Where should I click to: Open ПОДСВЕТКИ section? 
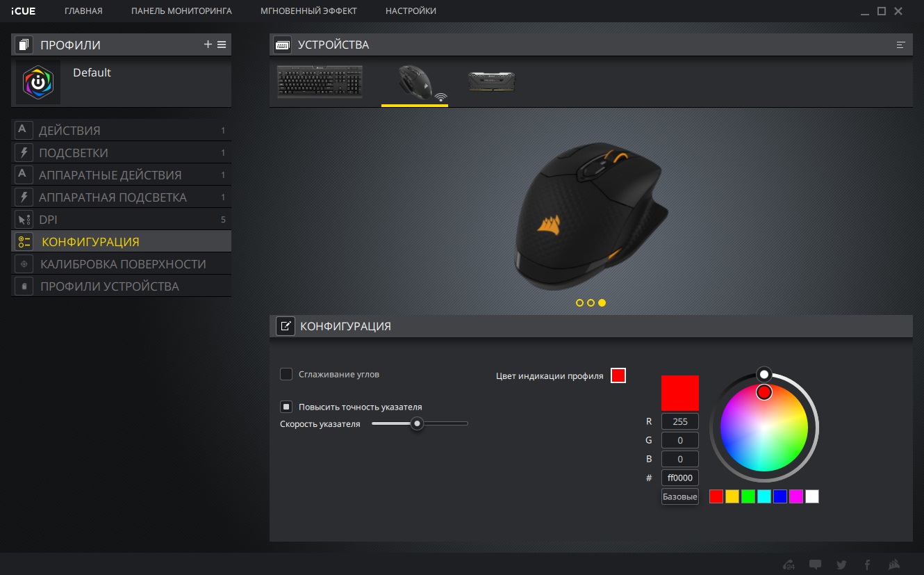click(x=122, y=153)
